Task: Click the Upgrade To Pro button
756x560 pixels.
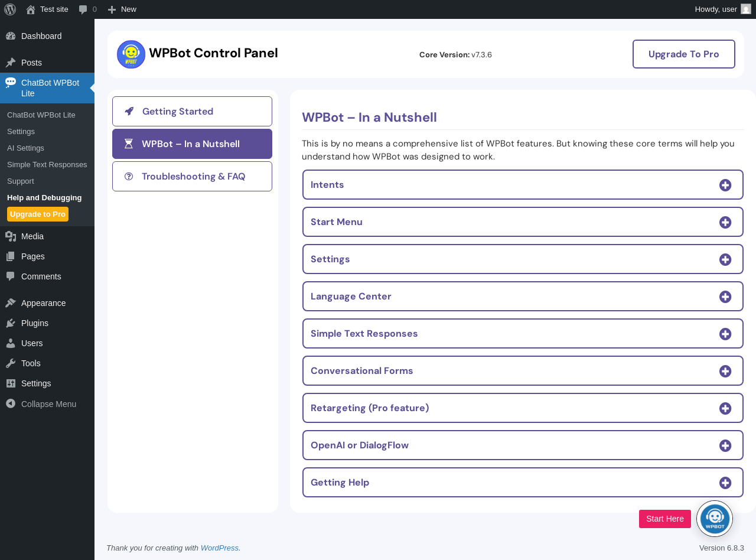Action: tap(683, 54)
